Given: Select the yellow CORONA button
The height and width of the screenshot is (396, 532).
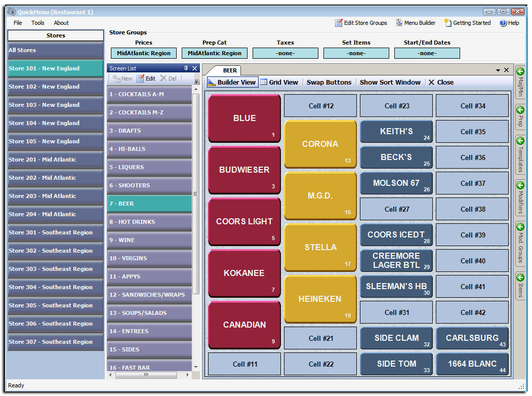Looking at the screenshot, I should 320,144.
